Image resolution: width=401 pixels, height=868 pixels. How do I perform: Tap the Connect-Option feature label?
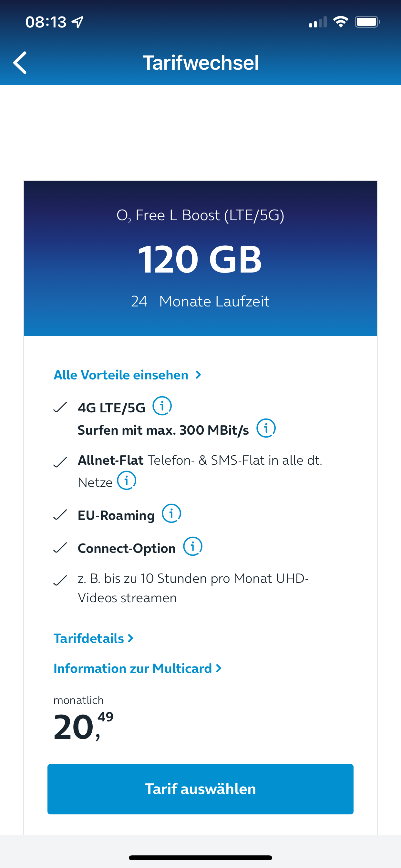click(x=127, y=548)
